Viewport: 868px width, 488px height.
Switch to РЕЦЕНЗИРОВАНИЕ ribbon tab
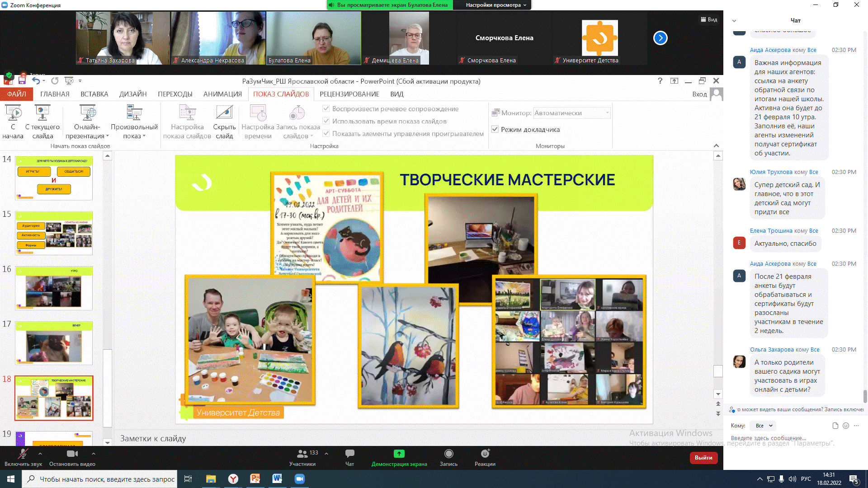click(x=349, y=94)
